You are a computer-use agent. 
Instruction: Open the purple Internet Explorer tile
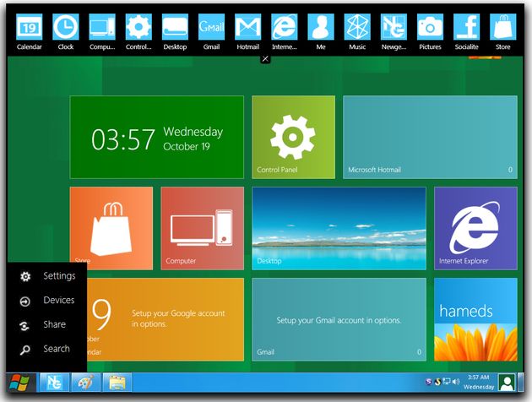pyautogui.click(x=475, y=228)
